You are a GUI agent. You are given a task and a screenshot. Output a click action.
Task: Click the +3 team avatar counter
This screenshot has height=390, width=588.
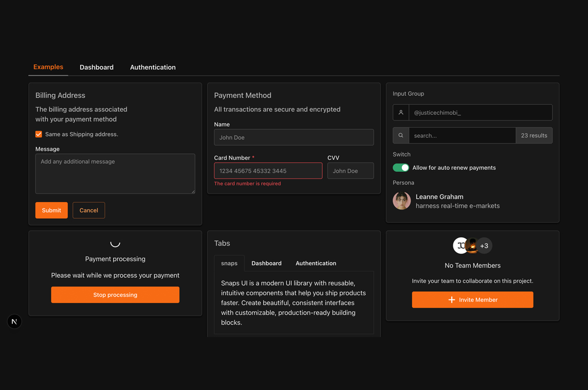[484, 246]
